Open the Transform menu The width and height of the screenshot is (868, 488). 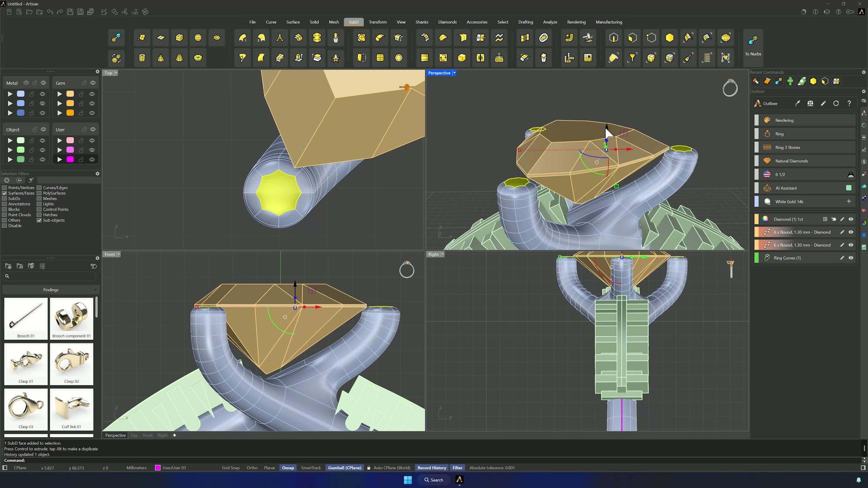click(378, 22)
